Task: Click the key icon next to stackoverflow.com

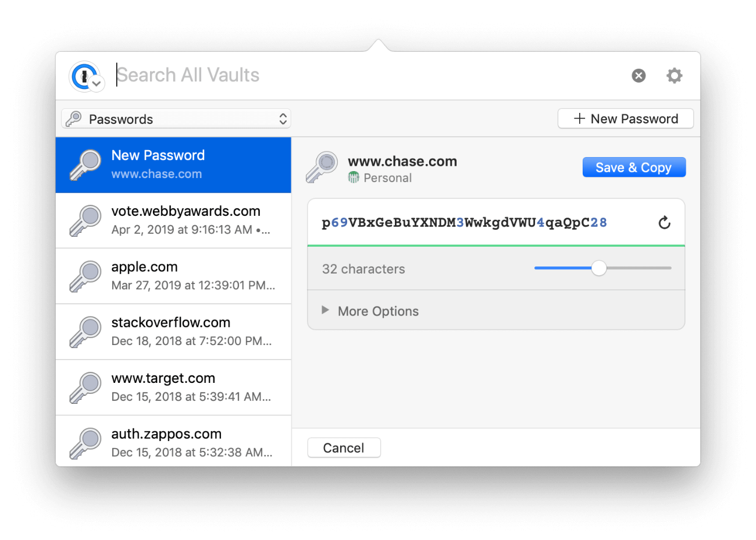Action: (85, 331)
